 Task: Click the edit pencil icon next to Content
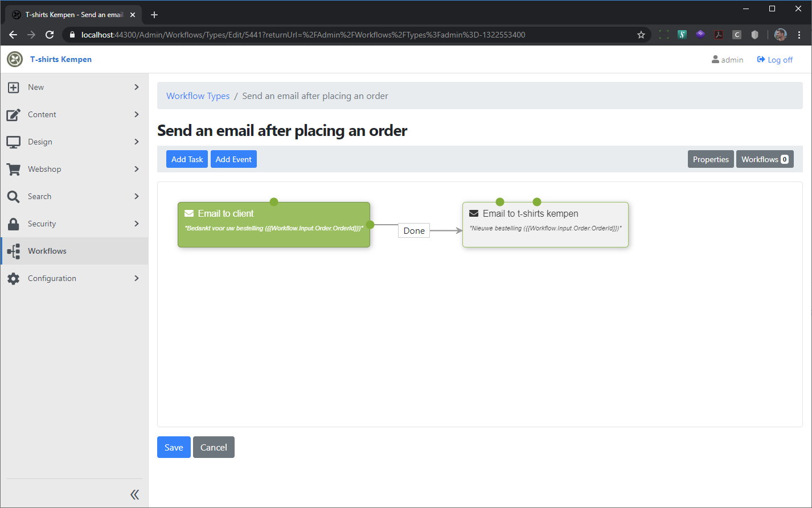click(13, 114)
